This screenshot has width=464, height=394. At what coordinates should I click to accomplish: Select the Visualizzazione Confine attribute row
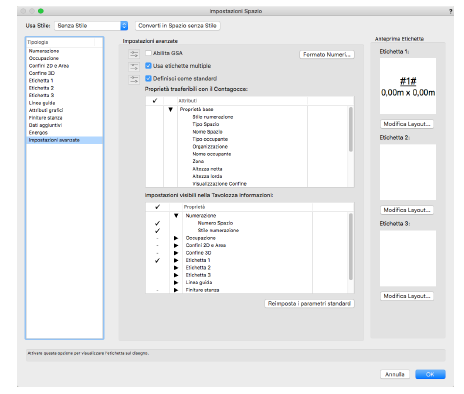click(x=247, y=184)
